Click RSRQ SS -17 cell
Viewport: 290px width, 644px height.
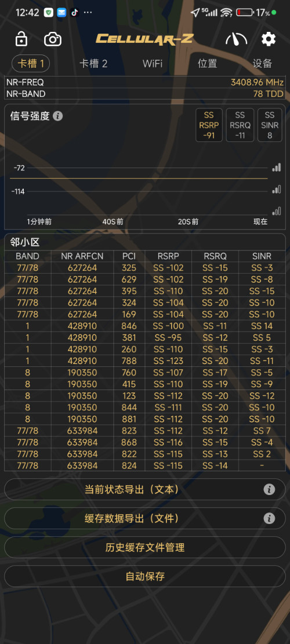(215, 373)
